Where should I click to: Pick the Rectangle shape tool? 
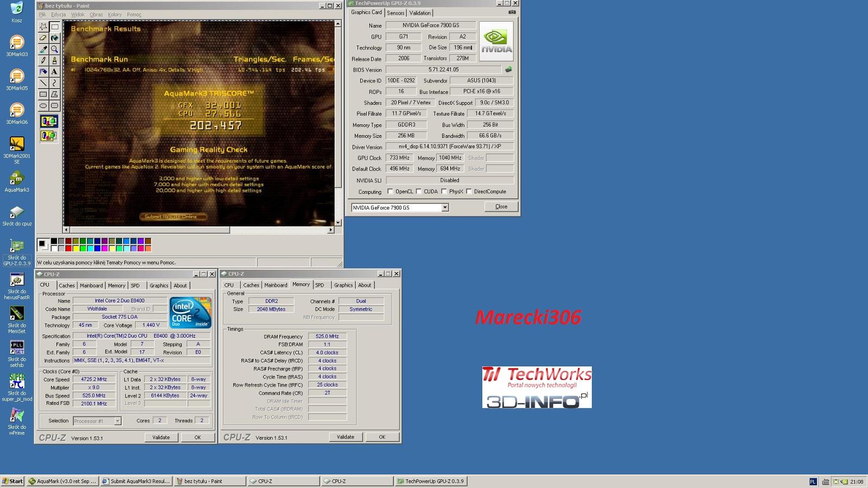point(43,94)
